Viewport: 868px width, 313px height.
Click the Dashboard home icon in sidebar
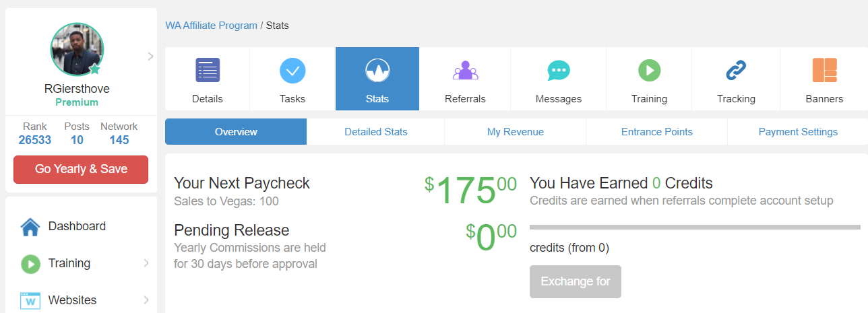(x=30, y=227)
